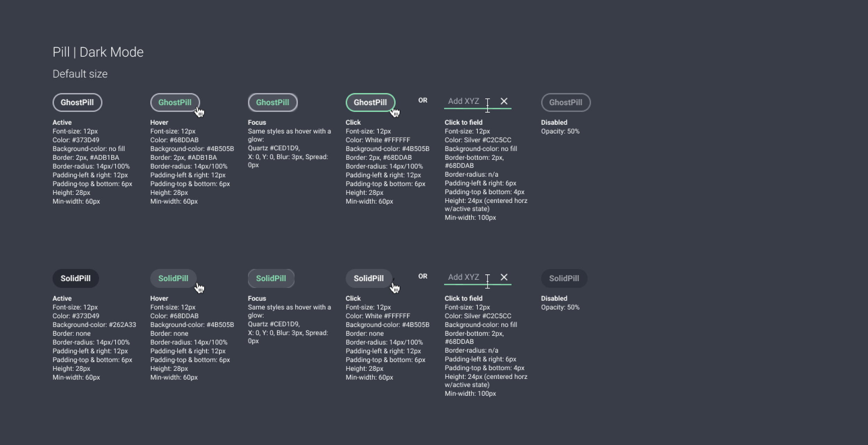868x445 pixels.
Task: Click the X icon beside bottom Add XYZ field
Action: tap(504, 277)
